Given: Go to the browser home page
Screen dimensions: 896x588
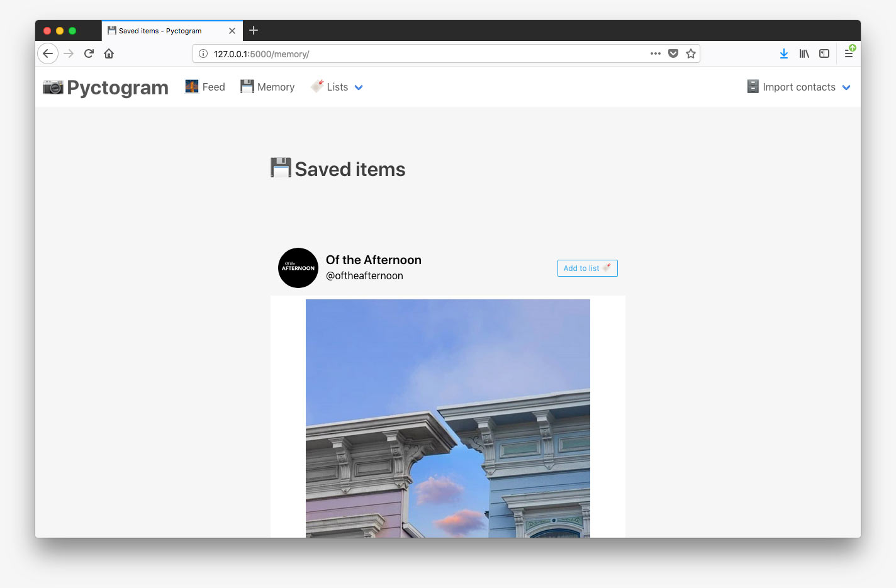Looking at the screenshot, I should click(109, 53).
